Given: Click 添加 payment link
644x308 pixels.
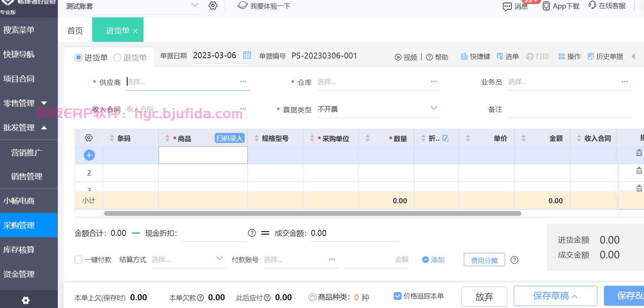Looking at the screenshot, I should click(x=433, y=260).
